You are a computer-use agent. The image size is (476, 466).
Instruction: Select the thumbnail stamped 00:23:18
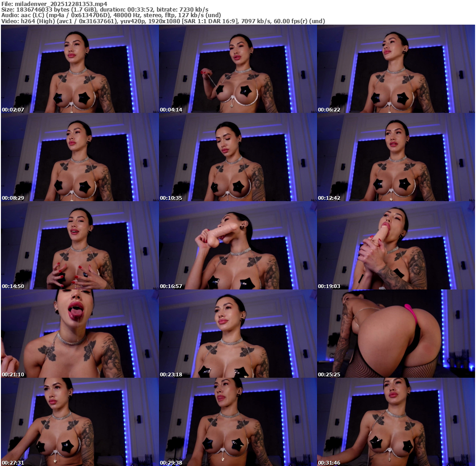pos(238,334)
